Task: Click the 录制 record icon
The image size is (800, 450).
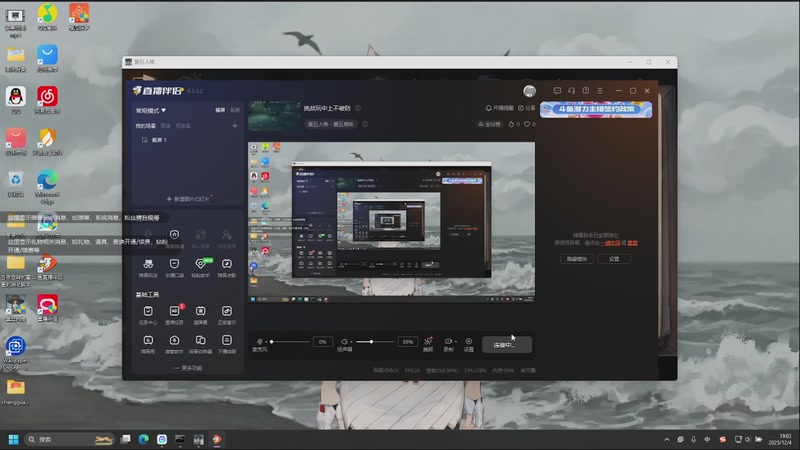Action: [447, 341]
